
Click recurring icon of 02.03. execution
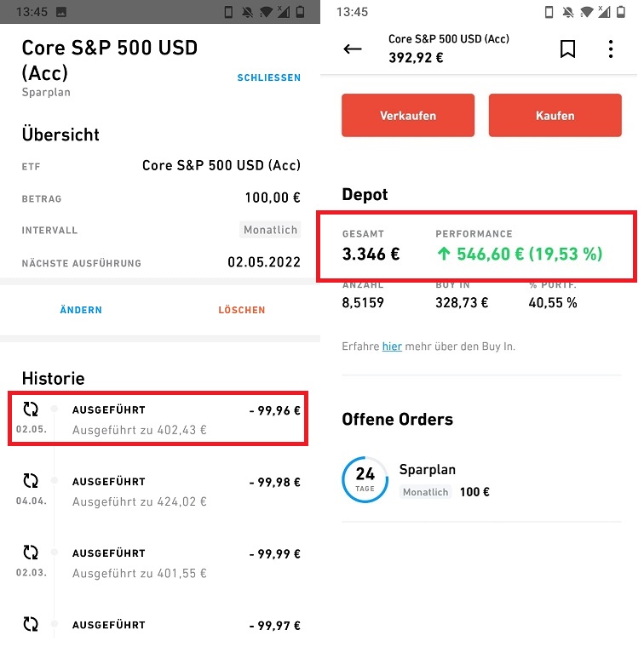[31, 553]
